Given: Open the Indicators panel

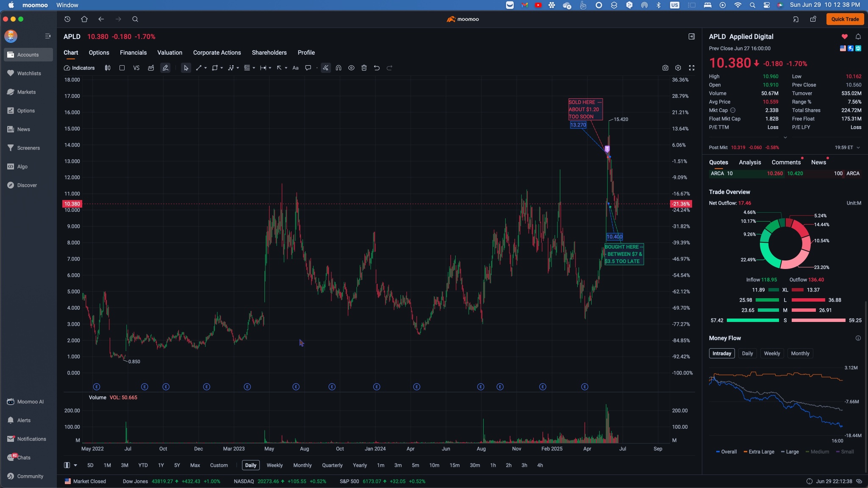Looking at the screenshot, I should (79, 68).
